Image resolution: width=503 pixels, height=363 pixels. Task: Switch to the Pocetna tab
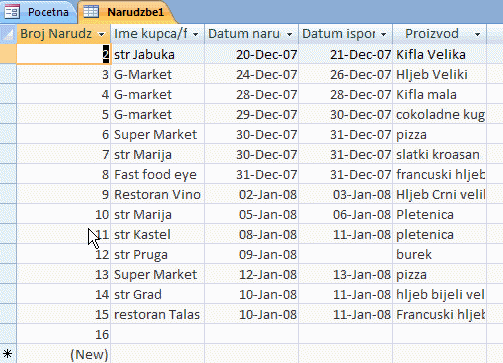click(x=38, y=12)
